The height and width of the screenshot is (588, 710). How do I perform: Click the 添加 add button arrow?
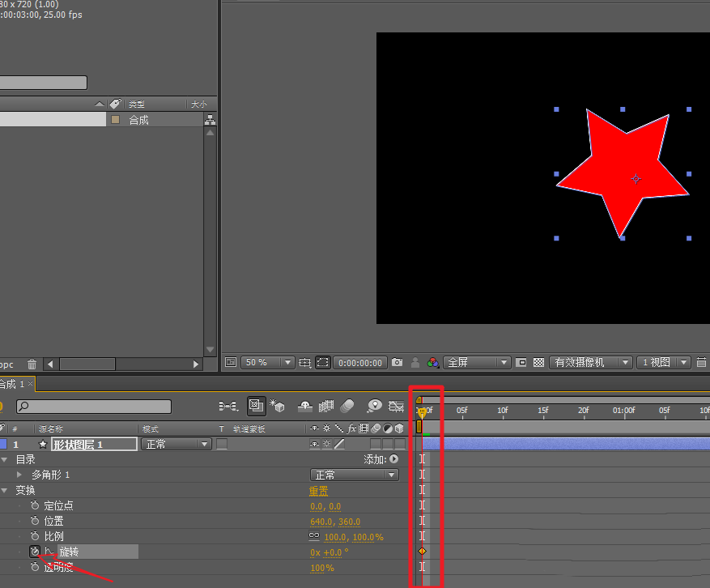click(394, 459)
